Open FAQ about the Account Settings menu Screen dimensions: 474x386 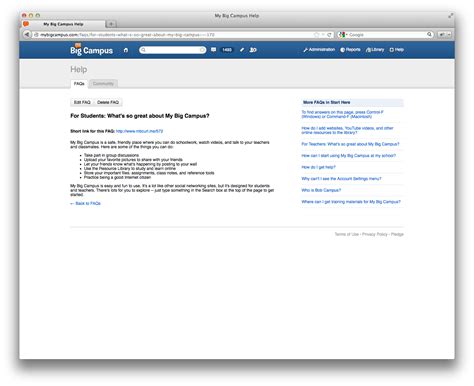(341, 179)
